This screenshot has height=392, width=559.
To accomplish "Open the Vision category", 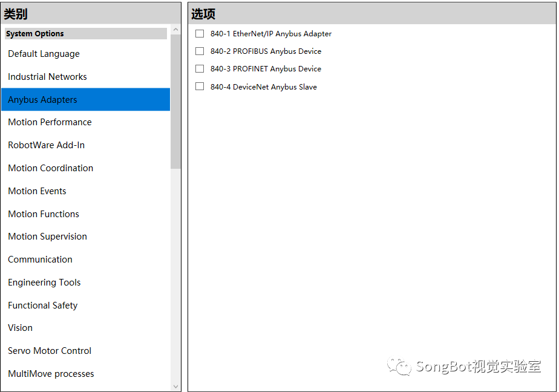I will point(85,328).
